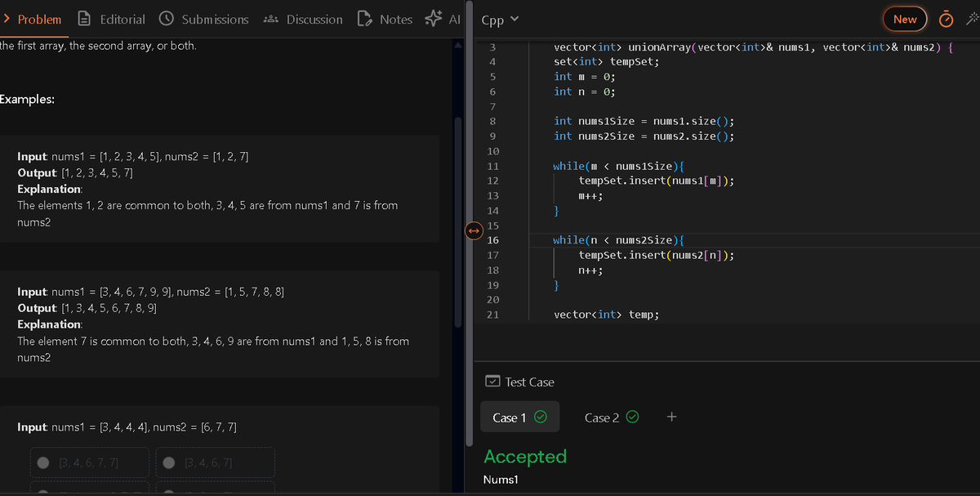Click line number 16 in the gutter
The image size is (980, 496).
click(x=492, y=240)
